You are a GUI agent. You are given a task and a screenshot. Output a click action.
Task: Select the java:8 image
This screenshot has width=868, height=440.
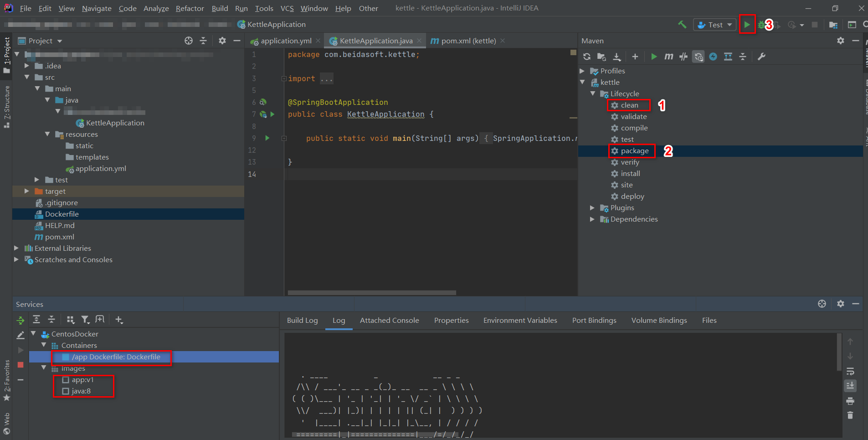(x=81, y=391)
